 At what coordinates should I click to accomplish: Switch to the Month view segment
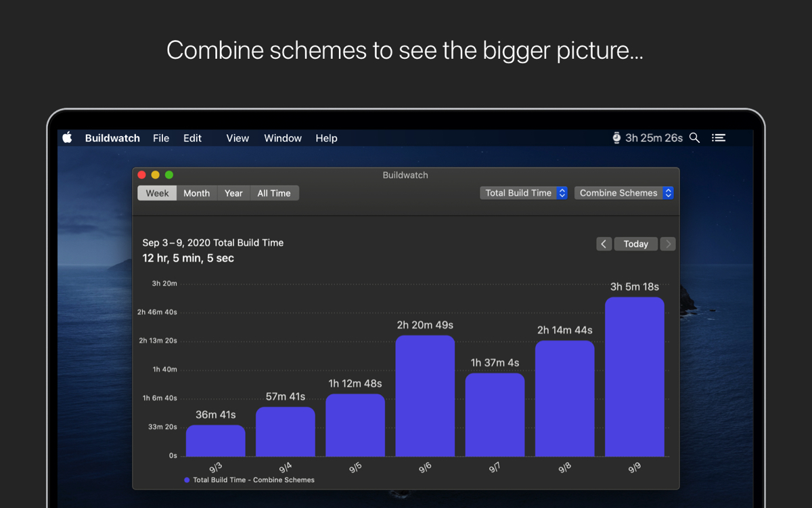click(196, 193)
